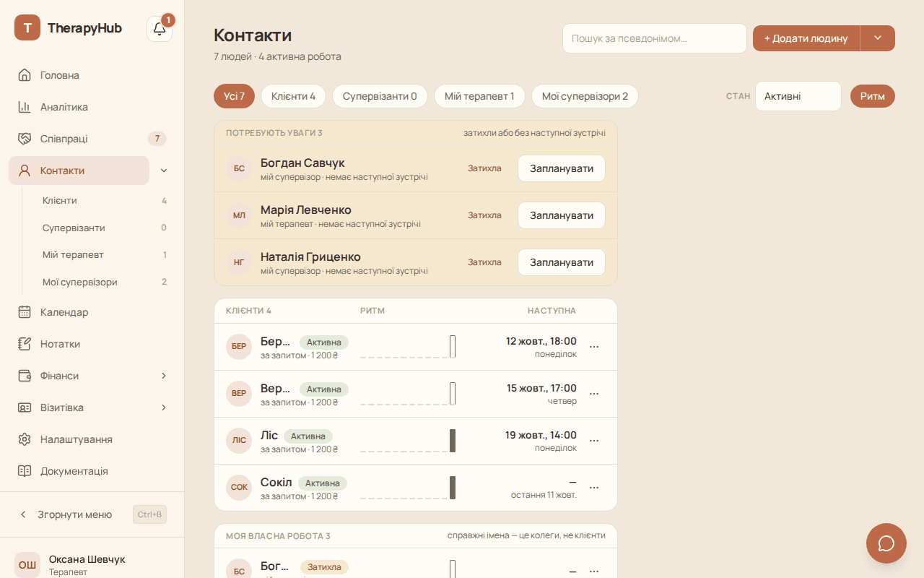Open more options for the БЕР client
Image resolution: width=924 pixels, height=578 pixels.
click(x=594, y=347)
